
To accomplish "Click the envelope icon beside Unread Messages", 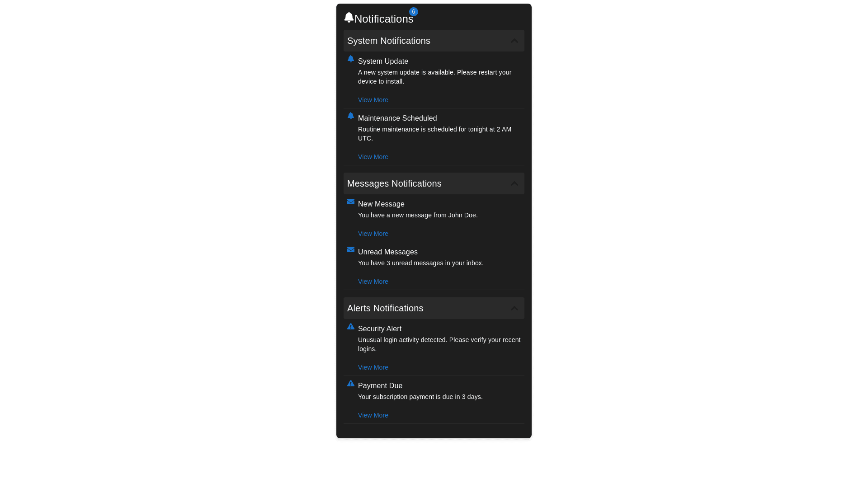I will (x=350, y=249).
